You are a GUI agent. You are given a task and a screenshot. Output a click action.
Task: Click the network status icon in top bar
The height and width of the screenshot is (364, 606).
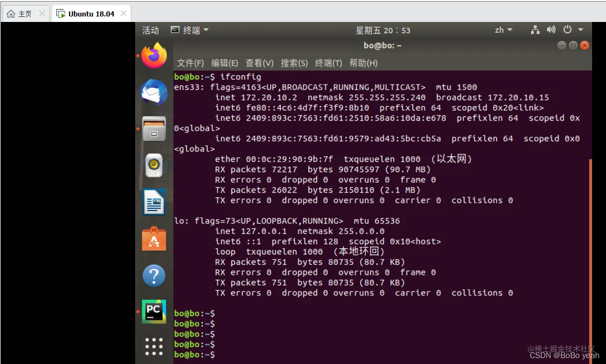click(535, 30)
